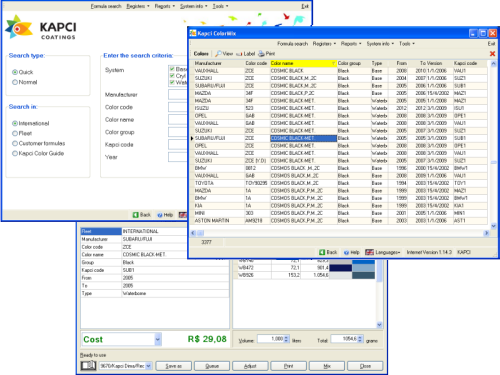This screenshot has height=375, width=500.
Task: Select the Fleet search option
Action: 15,133
